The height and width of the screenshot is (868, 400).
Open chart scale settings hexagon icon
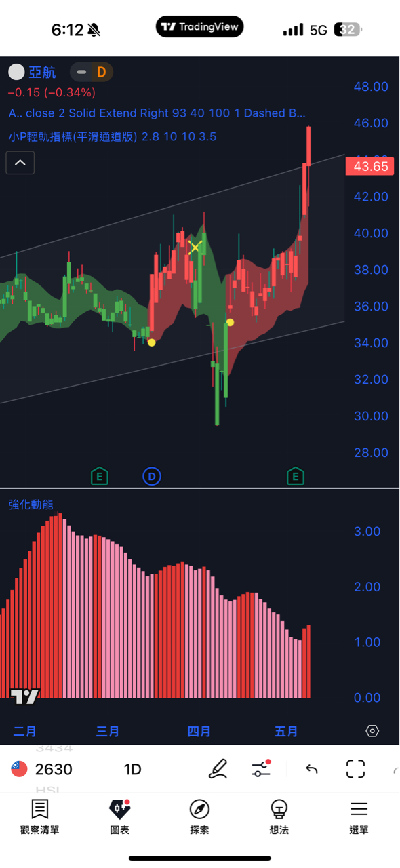(x=372, y=731)
